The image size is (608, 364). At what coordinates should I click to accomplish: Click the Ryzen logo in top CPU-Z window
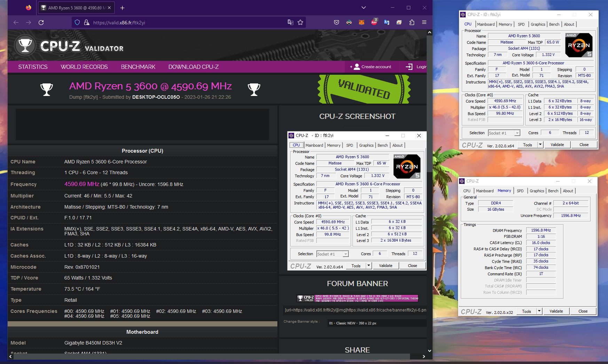pos(579,45)
